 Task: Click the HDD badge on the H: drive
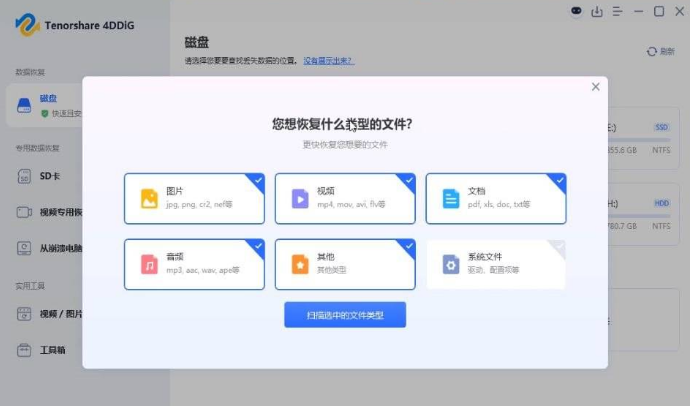point(661,204)
